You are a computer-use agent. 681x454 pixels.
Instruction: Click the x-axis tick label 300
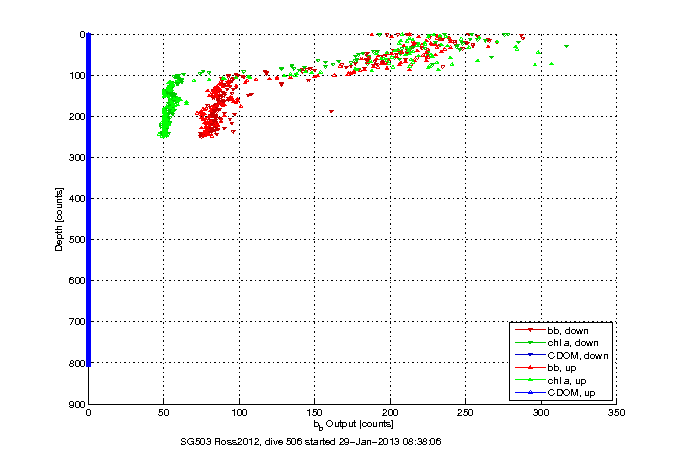[x=541, y=412]
